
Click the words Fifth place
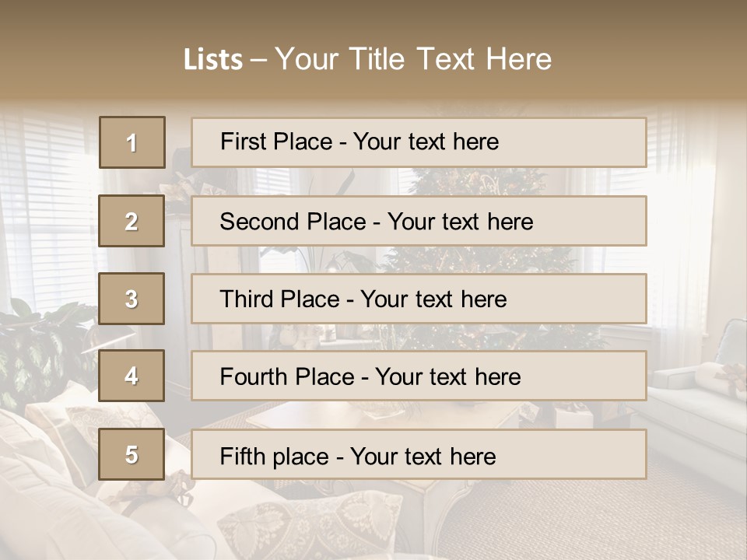tap(274, 456)
